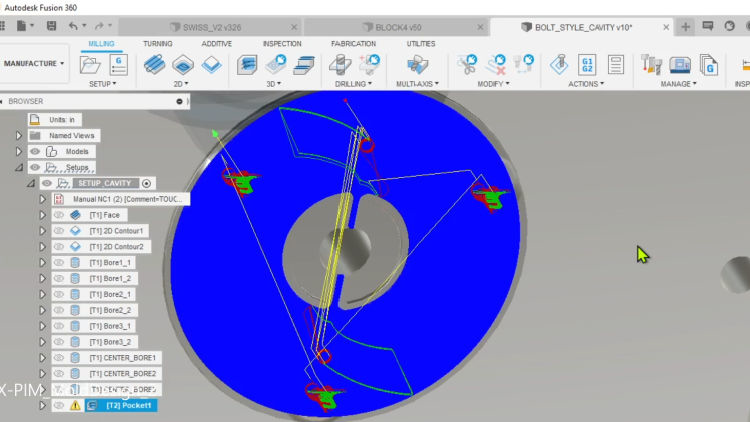Screen dimensions: 750x422
Task: Click the Undo arrow
Action: 73,26
